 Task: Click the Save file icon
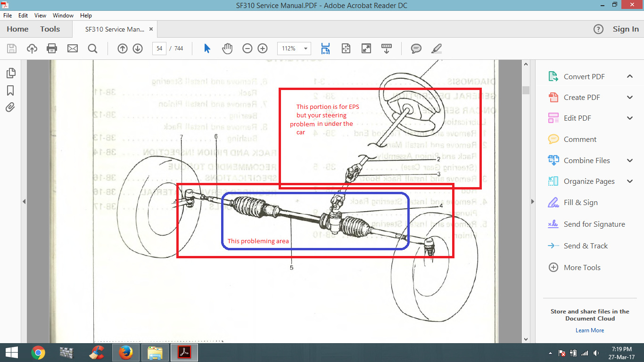tap(12, 49)
